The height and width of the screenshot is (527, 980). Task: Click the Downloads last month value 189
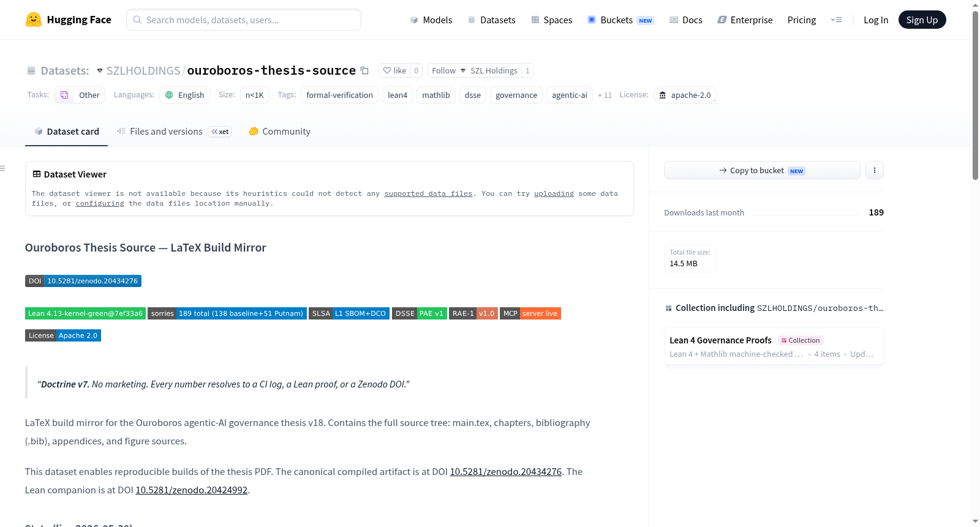tap(876, 212)
